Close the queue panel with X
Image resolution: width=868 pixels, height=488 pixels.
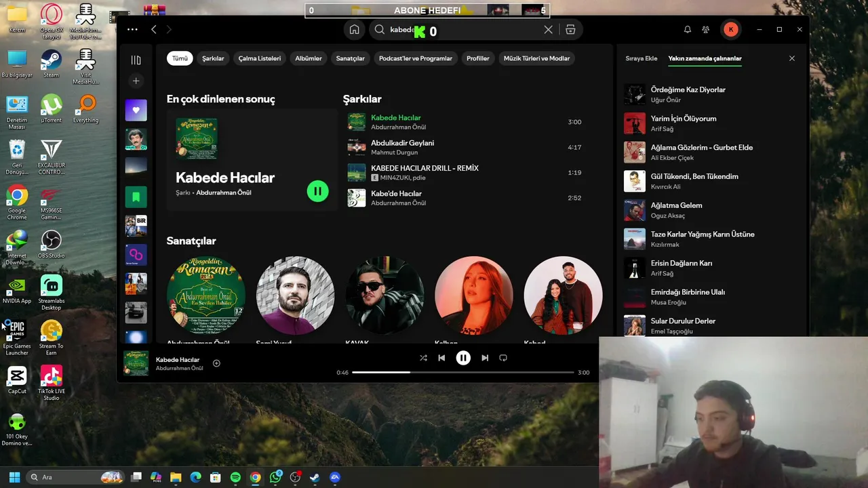coord(791,58)
